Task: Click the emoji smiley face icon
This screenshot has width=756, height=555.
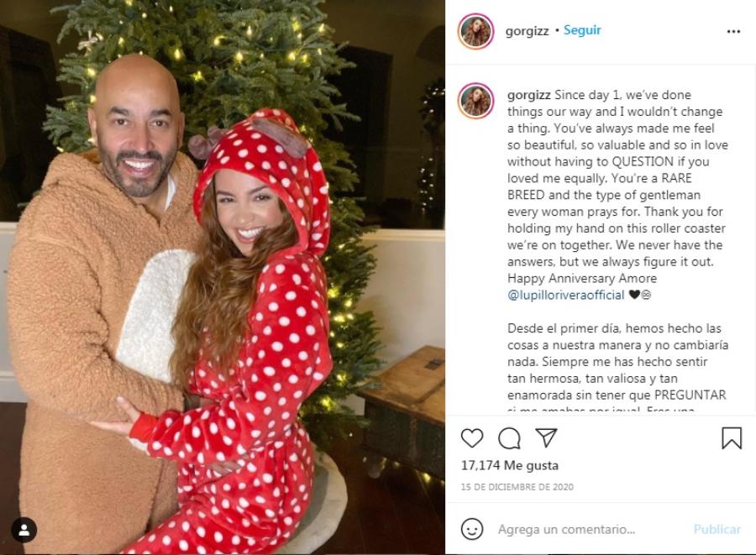Action: (471, 529)
